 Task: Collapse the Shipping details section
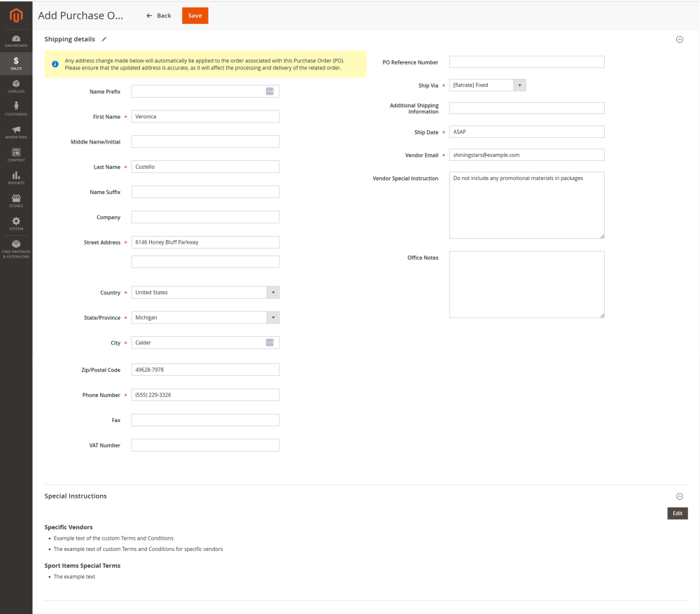(679, 39)
